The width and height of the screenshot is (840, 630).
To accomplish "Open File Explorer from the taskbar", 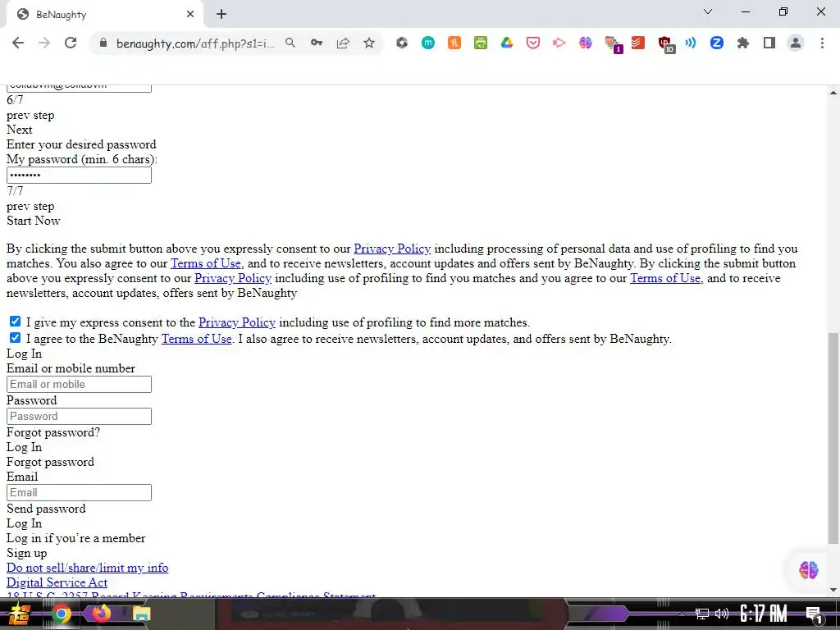I will [141, 614].
